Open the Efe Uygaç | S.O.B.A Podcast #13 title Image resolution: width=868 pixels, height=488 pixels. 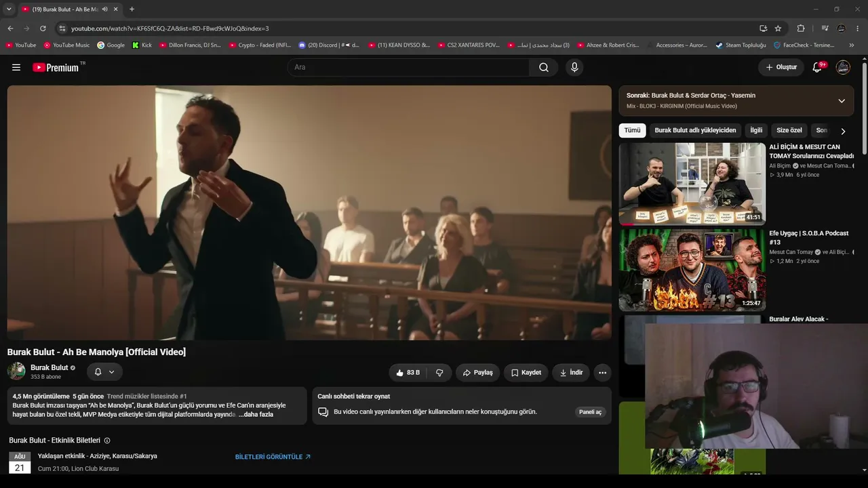pos(809,237)
